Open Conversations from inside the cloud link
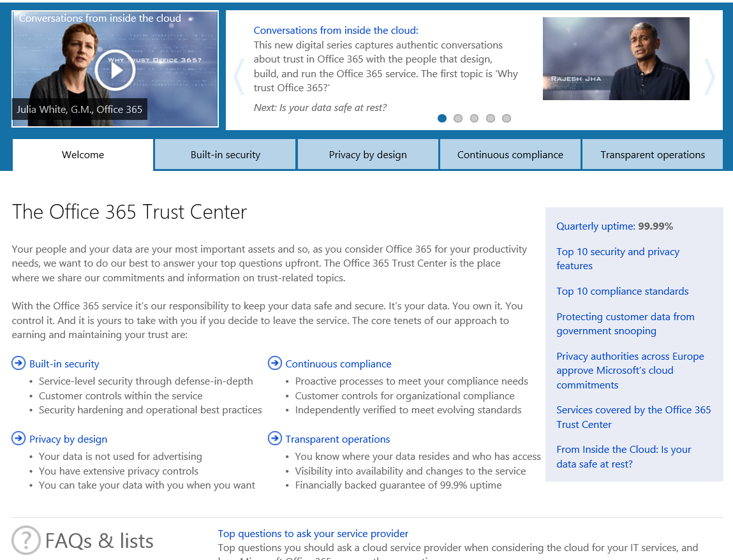Image resolution: width=733 pixels, height=560 pixels. click(x=336, y=31)
